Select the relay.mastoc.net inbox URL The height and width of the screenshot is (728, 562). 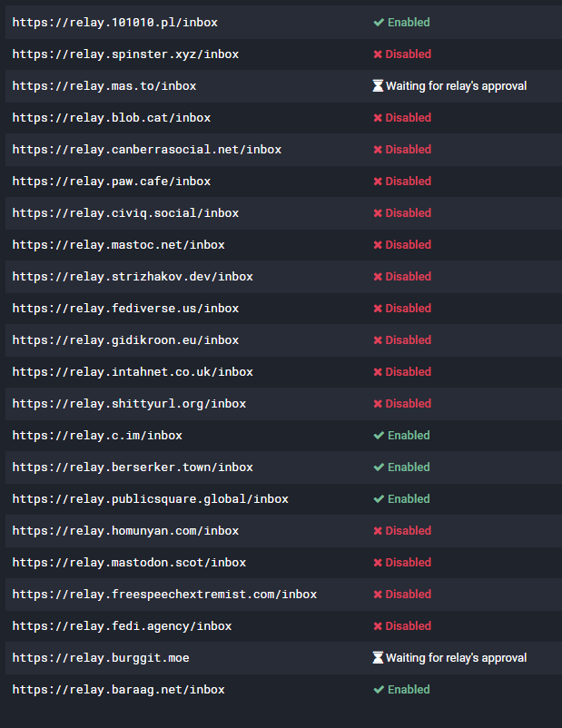click(x=118, y=245)
